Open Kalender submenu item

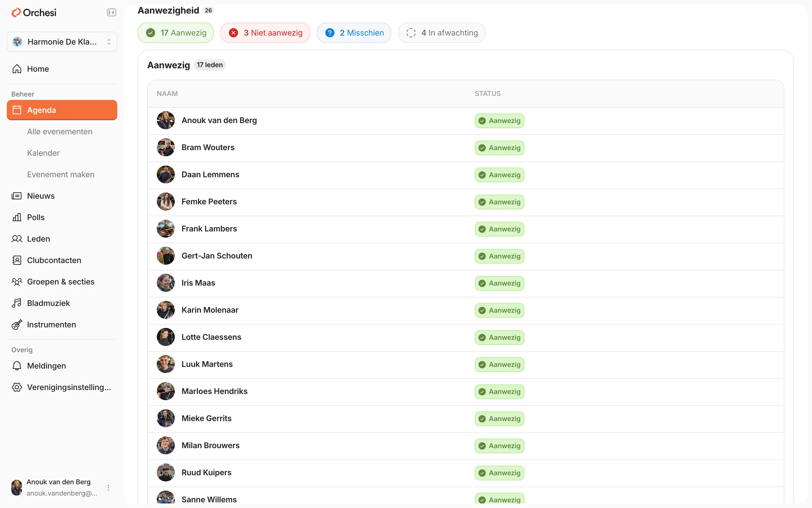coord(43,153)
